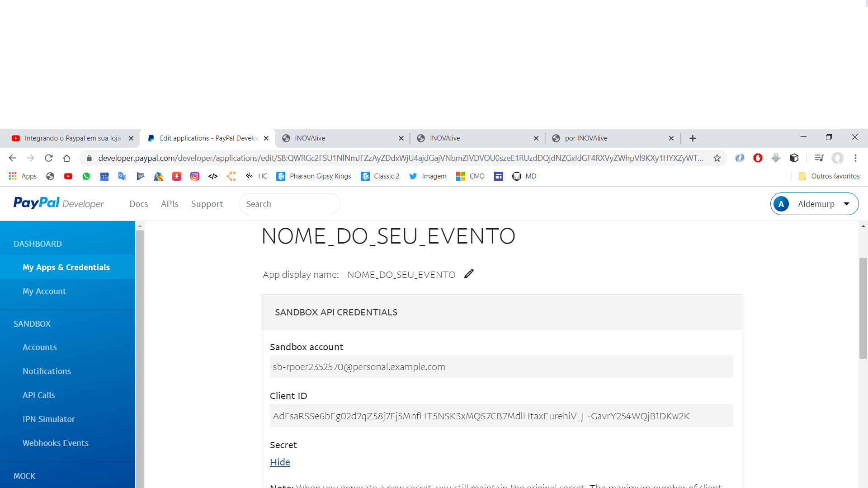This screenshot has width=868, height=488.
Task: Open the Outros favoritos bookmarks folder
Action: tap(829, 176)
